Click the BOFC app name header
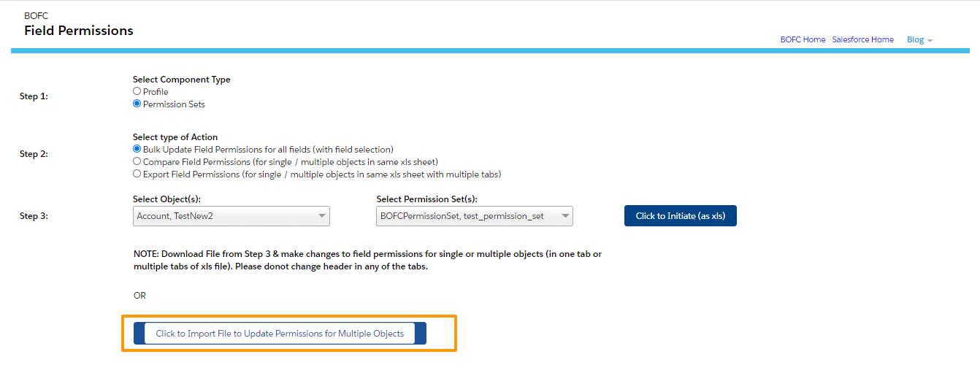The width and height of the screenshot is (980, 384). pyautogui.click(x=36, y=15)
